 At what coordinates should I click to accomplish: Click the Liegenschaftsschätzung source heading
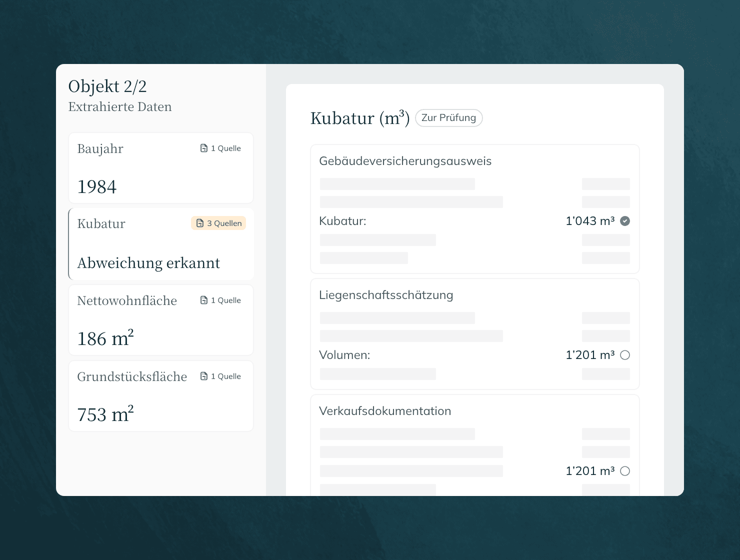pos(386,295)
